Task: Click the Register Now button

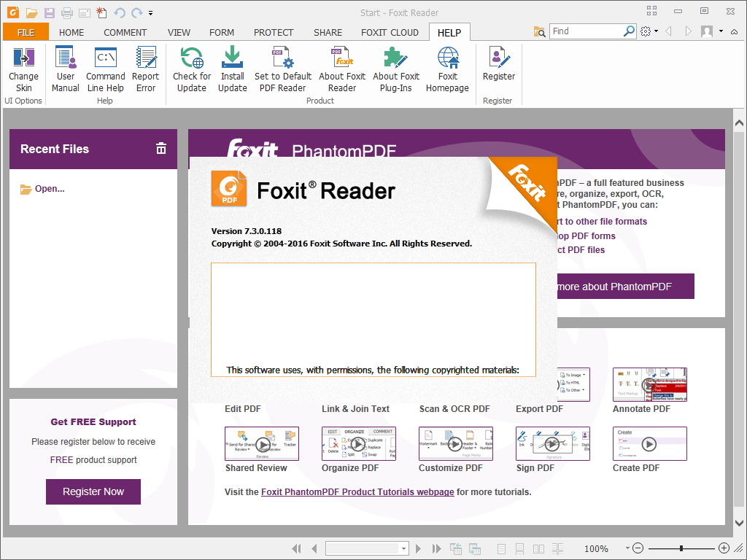Action: 93,491
